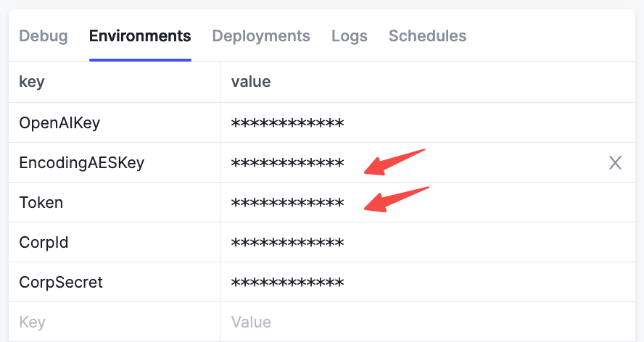
Task: Click the new Value input field
Action: [x=428, y=322]
